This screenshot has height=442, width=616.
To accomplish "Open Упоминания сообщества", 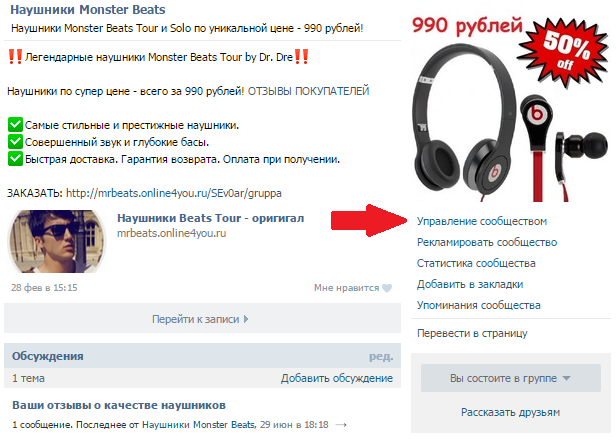I will 478,305.
